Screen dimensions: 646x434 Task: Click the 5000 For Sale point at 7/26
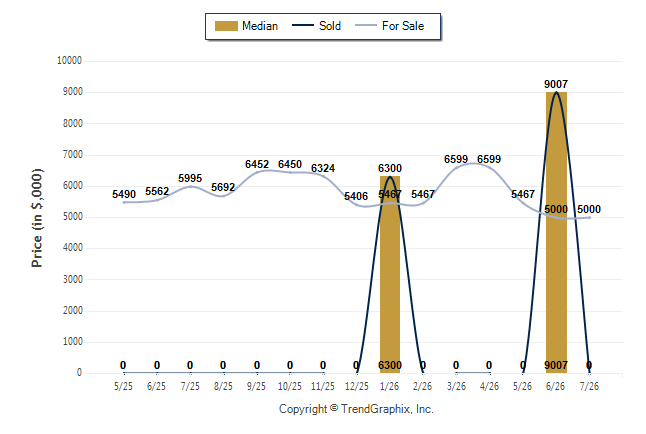(x=590, y=218)
